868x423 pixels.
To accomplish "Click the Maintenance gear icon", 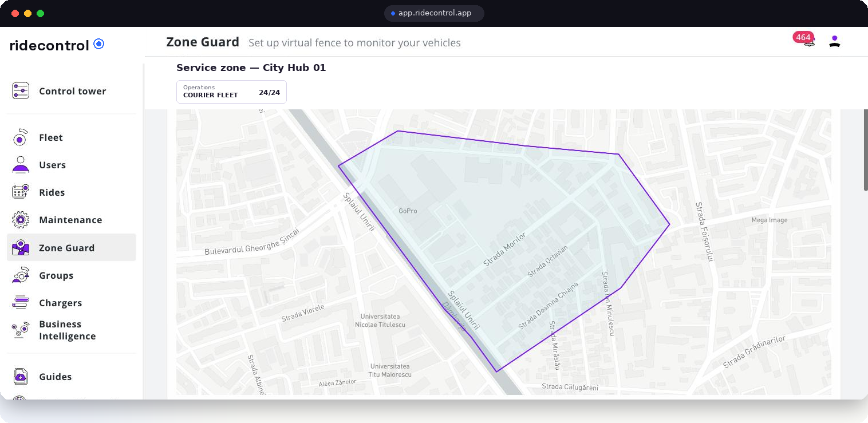I will (x=21, y=220).
